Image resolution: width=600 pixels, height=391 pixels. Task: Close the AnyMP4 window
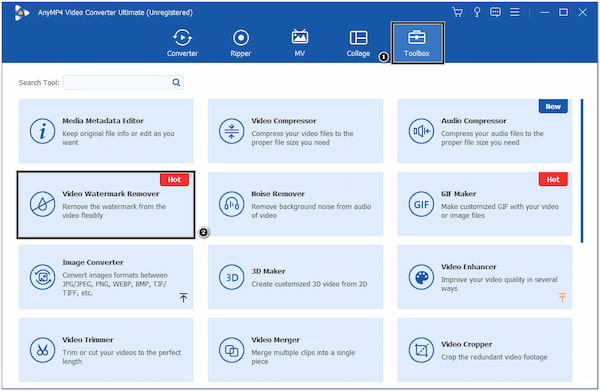pyautogui.click(x=582, y=12)
